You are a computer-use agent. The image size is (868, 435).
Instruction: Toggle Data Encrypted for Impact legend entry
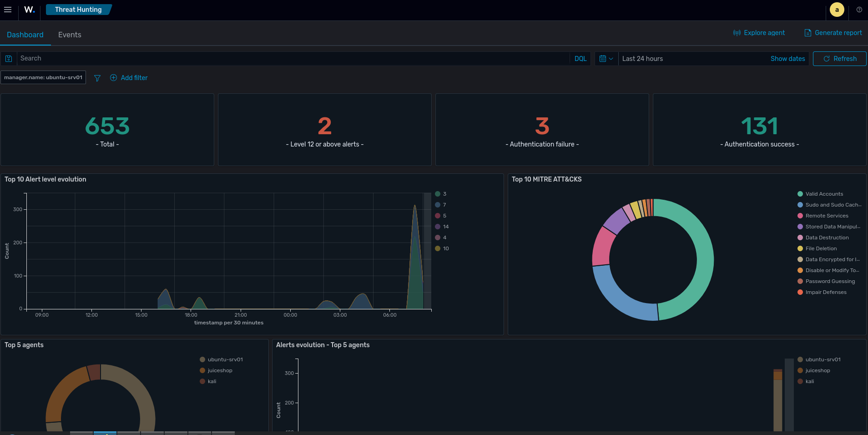coord(828,259)
